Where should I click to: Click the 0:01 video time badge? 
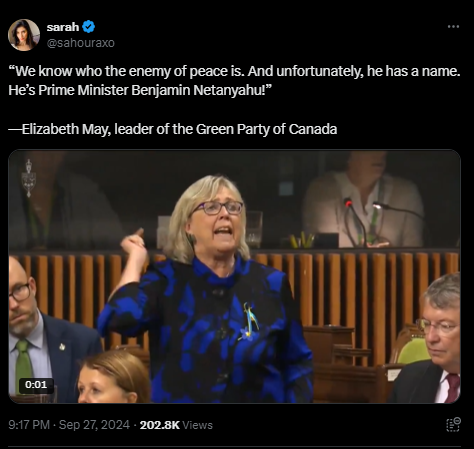coord(36,385)
